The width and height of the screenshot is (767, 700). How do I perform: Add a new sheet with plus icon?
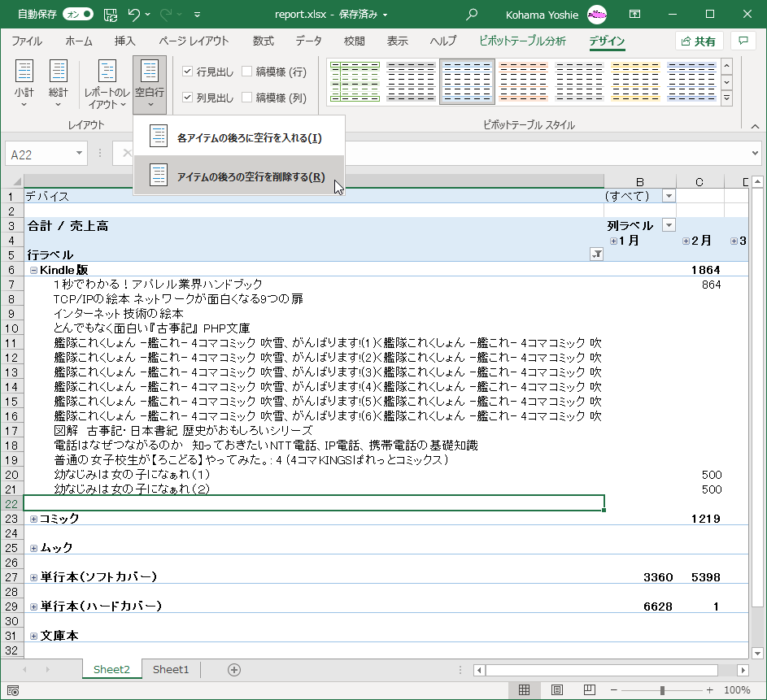click(x=234, y=670)
